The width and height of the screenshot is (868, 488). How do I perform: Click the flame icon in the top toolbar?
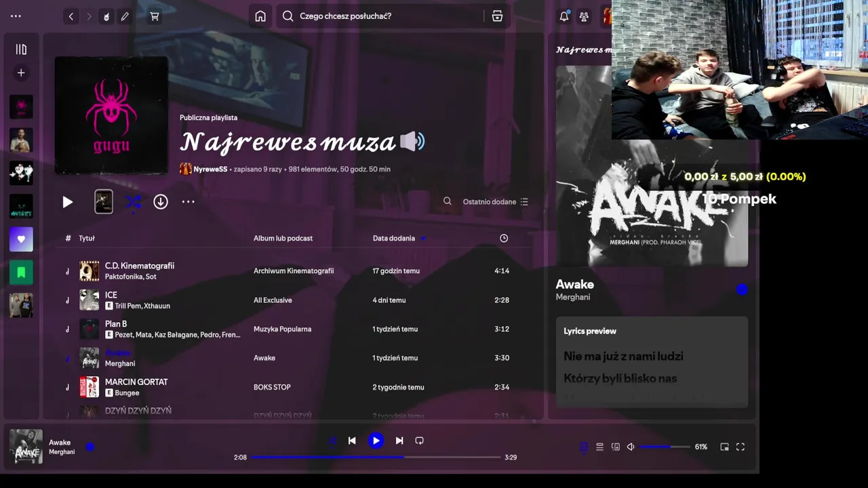click(x=106, y=16)
